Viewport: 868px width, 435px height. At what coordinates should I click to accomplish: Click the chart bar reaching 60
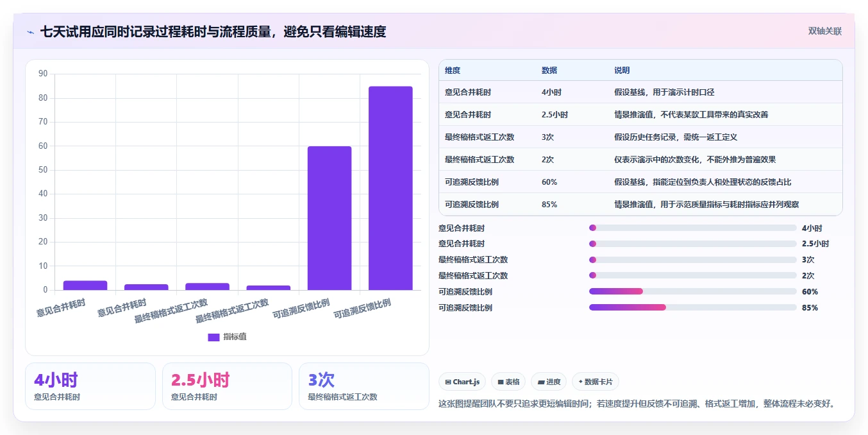pyautogui.click(x=330, y=218)
